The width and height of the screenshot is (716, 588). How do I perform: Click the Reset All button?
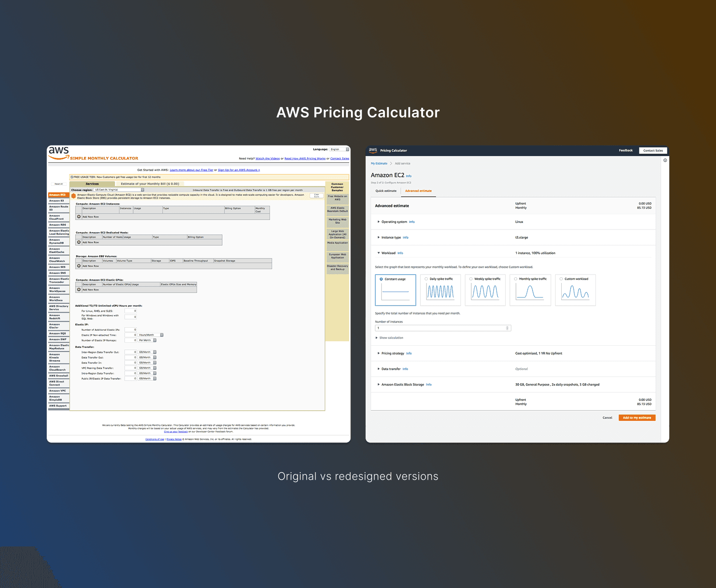(59, 184)
